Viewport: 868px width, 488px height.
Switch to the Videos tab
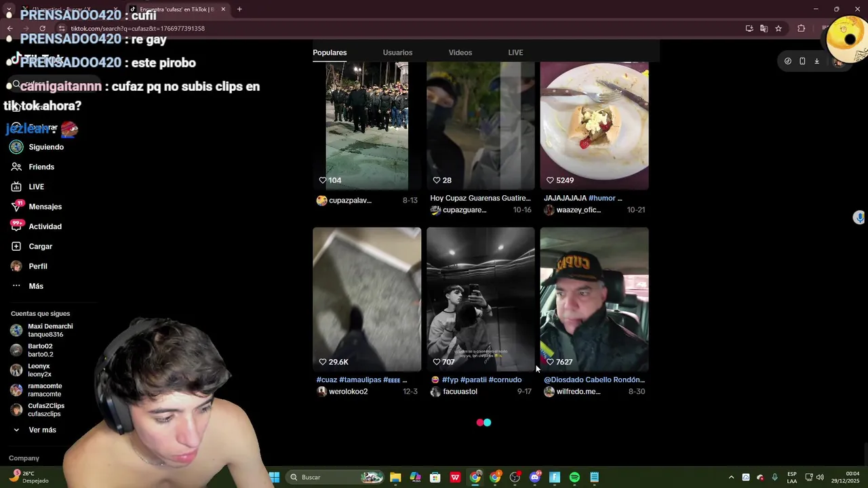coord(460,52)
